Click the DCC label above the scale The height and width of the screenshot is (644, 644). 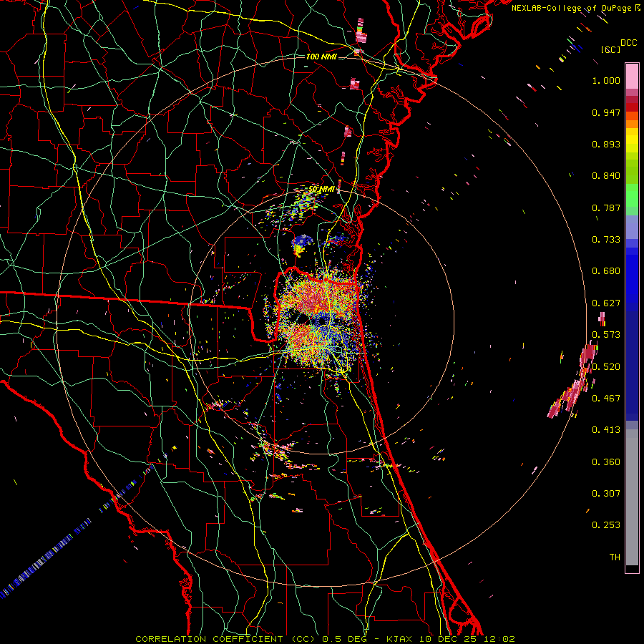tap(629, 43)
